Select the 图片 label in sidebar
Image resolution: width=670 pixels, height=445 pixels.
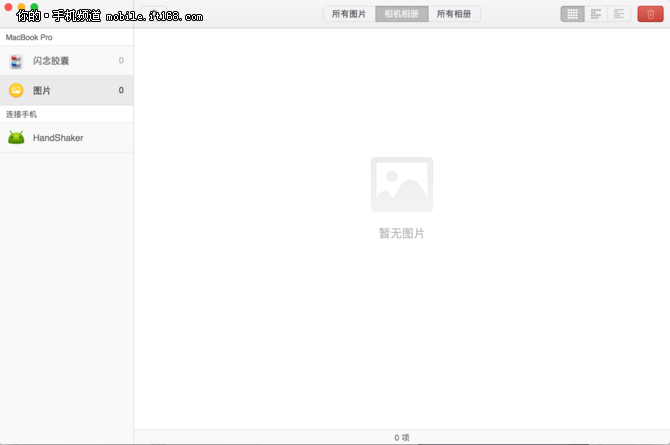point(42,91)
